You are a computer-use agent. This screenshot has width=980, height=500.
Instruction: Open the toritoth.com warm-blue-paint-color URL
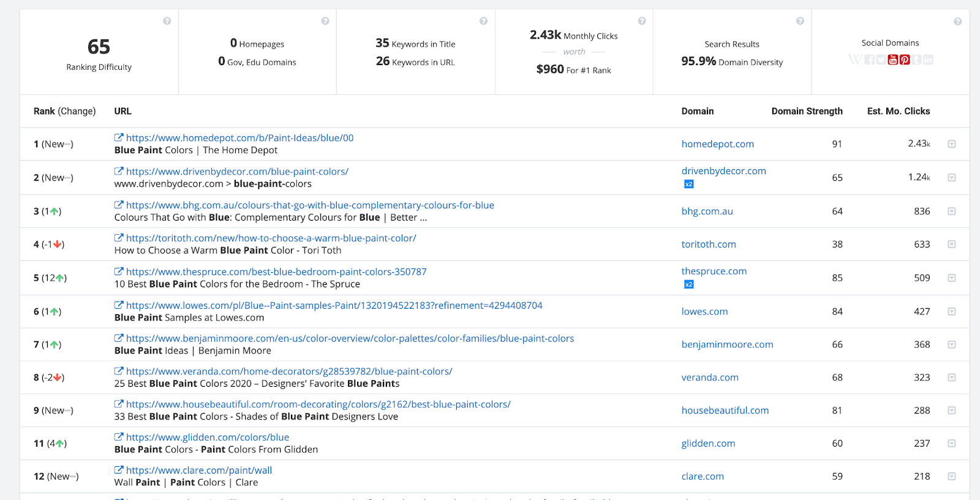pyautogui.click(x=271, y=238)
